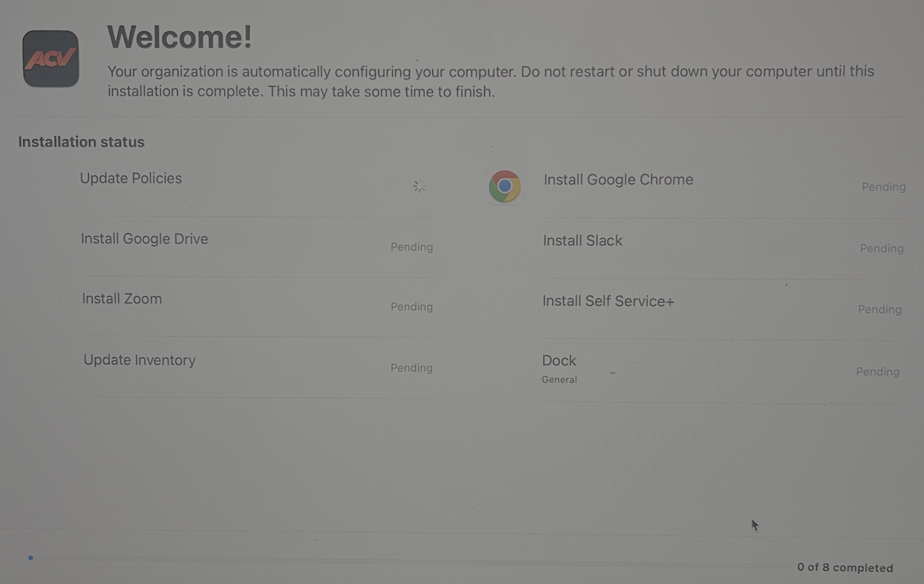Click Pending status for Zoom
Viewport: 924px width, 584px height.
(x=411, y=307)
